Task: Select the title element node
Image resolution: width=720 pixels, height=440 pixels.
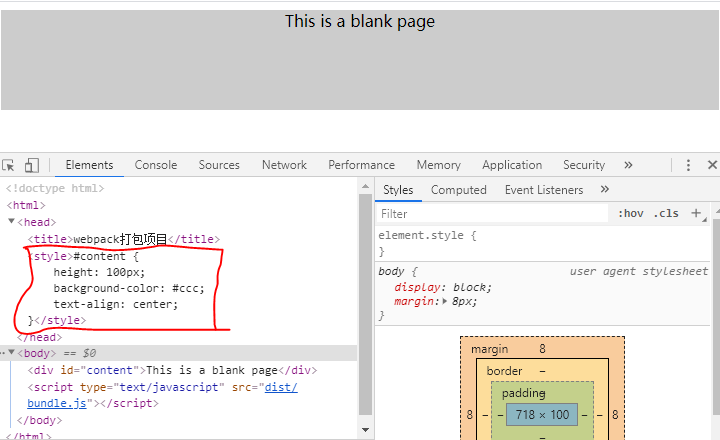Action: 124,239
